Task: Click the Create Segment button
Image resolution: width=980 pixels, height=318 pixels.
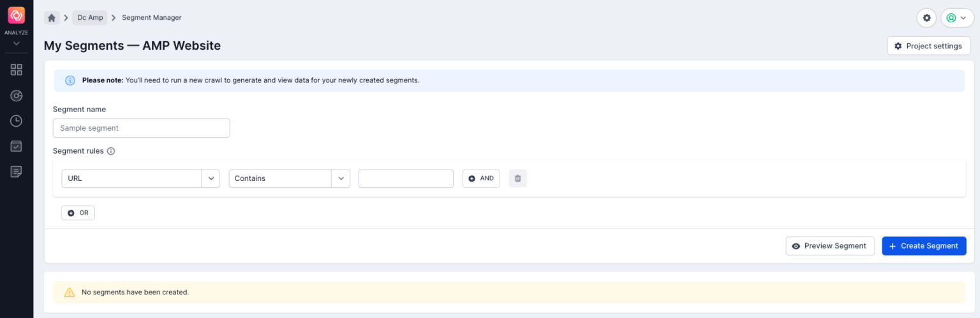Action: point(923,246)
